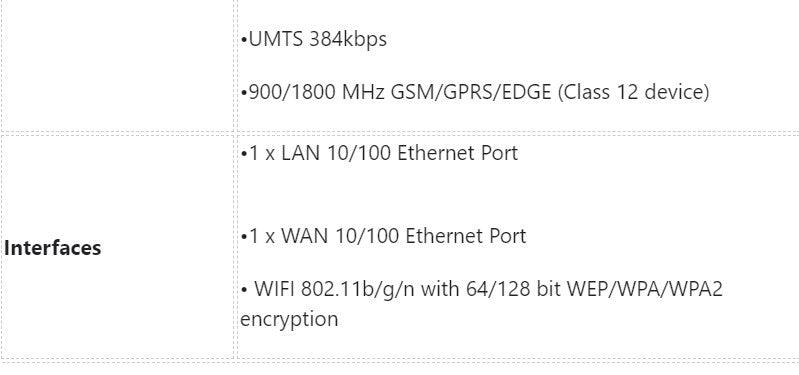Click the 384kbps speed value

pos(348,39)
